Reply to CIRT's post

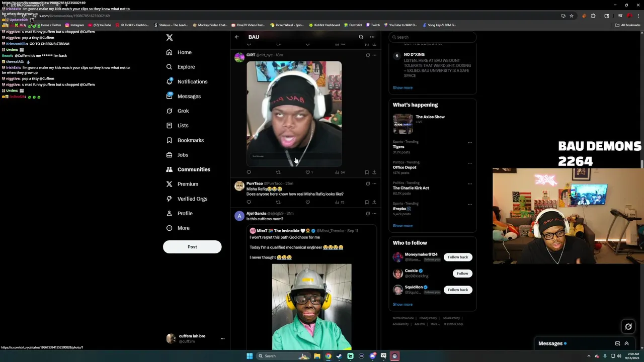click(x=249, y=172)
